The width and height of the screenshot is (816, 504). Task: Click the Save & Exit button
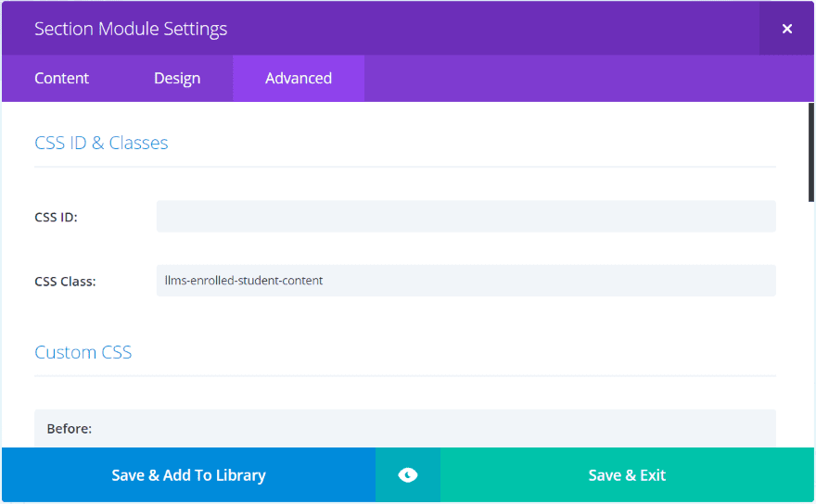pos(627,475)
